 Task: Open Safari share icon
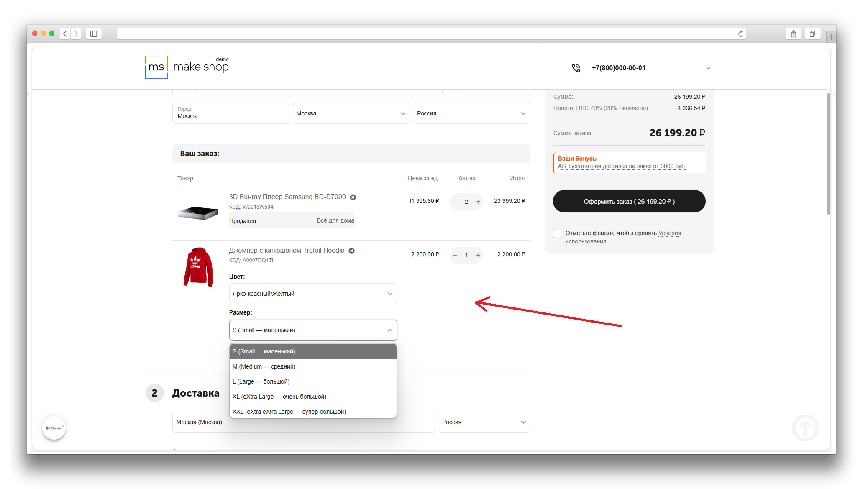click(x=793, y=34)
